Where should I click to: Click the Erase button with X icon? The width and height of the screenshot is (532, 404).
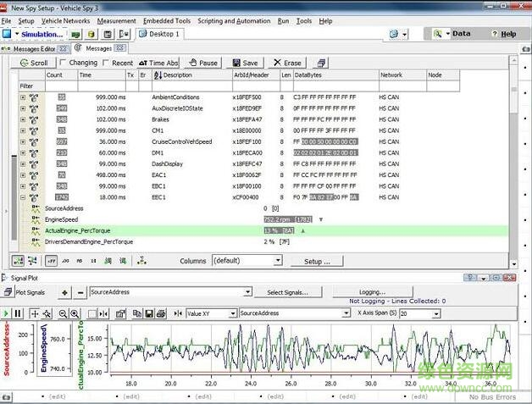pyautogui.click(x=286, y=63)
